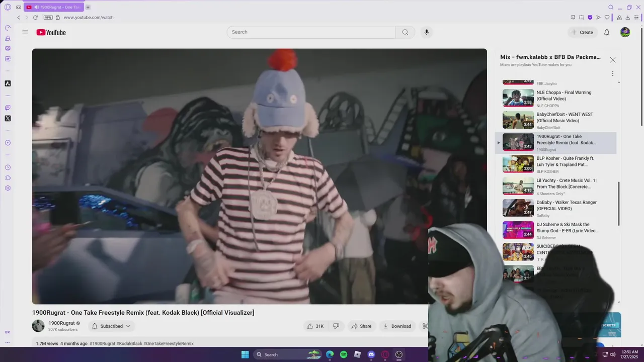This screenshot has width=644, height=362.
Task: Play DaBaby - Walker Texas Ranger
Action: click(x=556, y=208)
